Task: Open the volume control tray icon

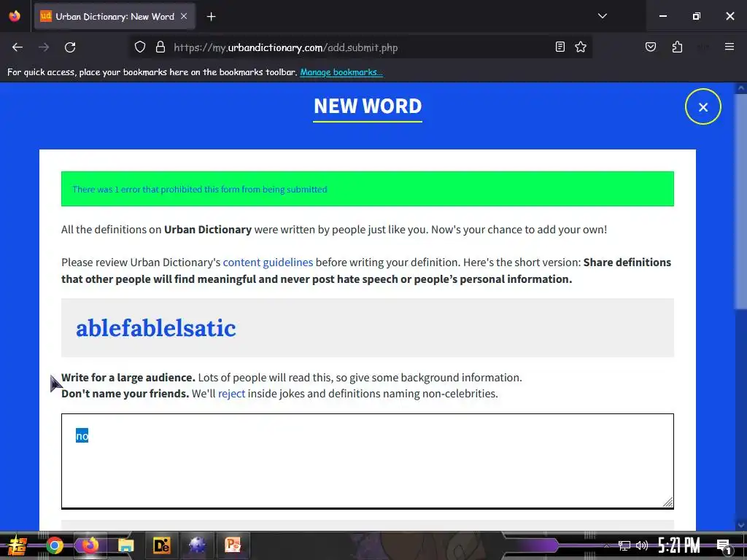Action: [642, 545]
